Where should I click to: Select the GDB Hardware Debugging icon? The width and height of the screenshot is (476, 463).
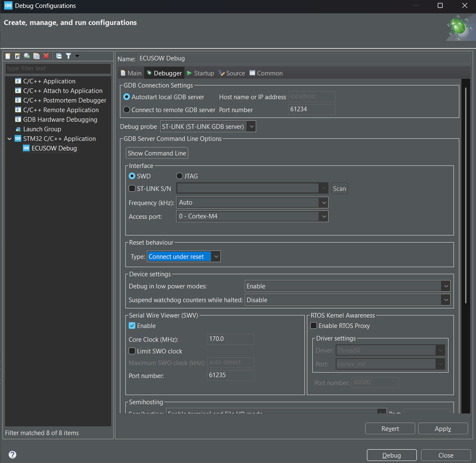18,119
